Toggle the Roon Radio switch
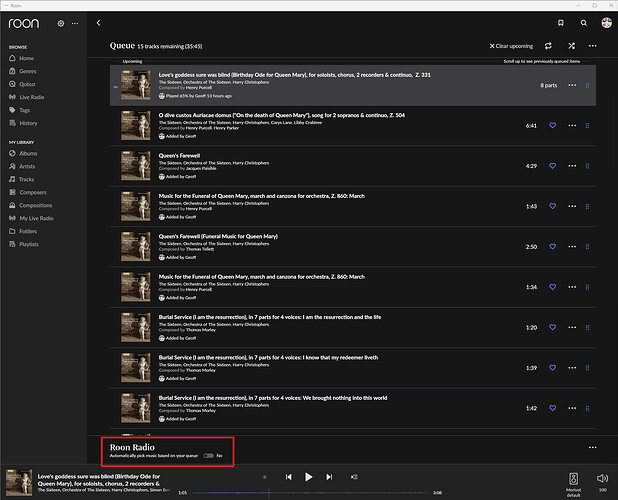Screen dimensions: 618x500 pos(208,456)
